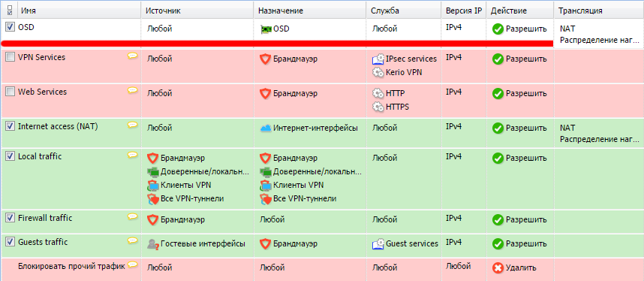Select the Блокировать прочий трафик rule name

(x=71, y=266)
